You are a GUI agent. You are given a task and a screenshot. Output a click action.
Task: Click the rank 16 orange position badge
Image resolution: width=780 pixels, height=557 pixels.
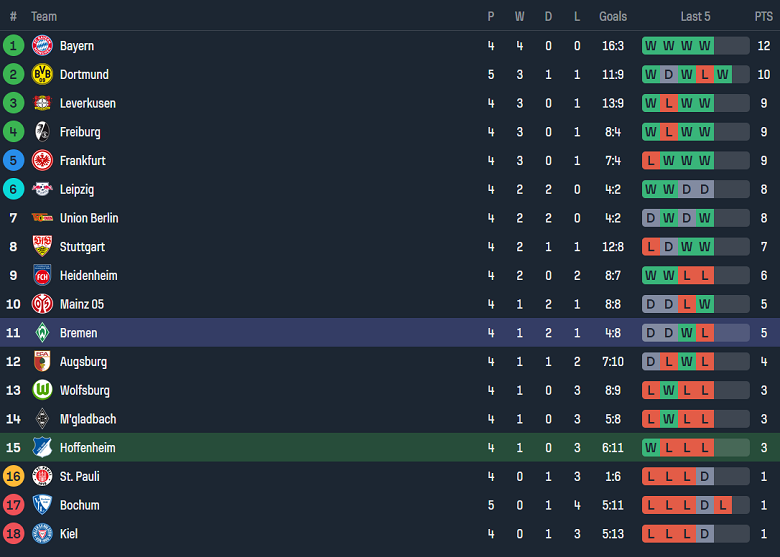[x=14, y=477]
